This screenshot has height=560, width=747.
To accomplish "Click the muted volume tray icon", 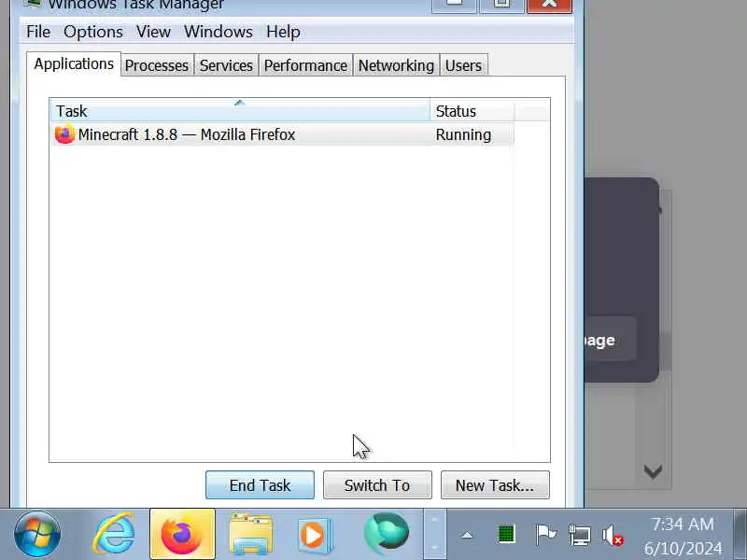I will [613, 535].
